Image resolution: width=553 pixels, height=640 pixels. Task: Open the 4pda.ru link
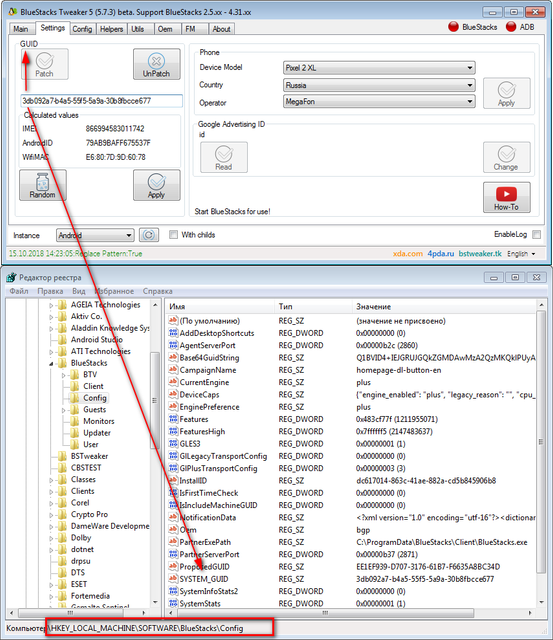pos(440,253)
